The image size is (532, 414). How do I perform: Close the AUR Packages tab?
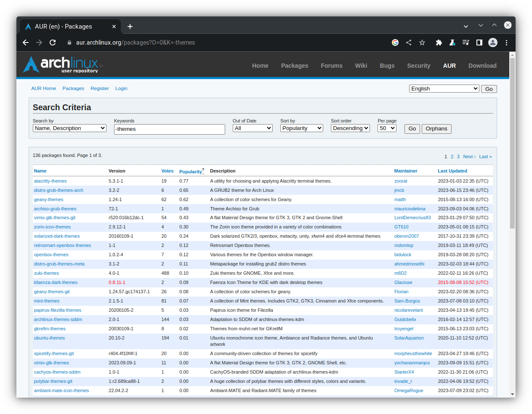pyautogui.click(x=114, y=27)
